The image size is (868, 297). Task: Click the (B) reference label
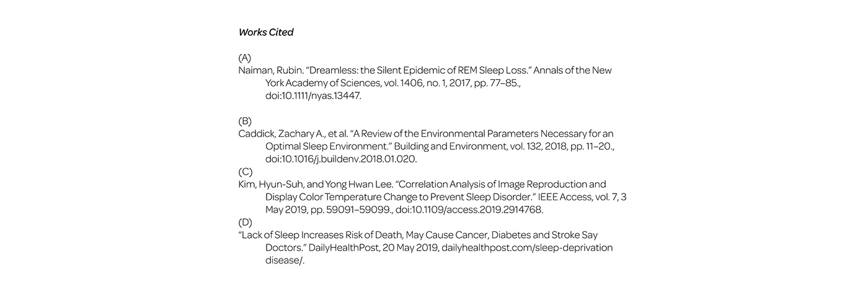tap(245, 121)
